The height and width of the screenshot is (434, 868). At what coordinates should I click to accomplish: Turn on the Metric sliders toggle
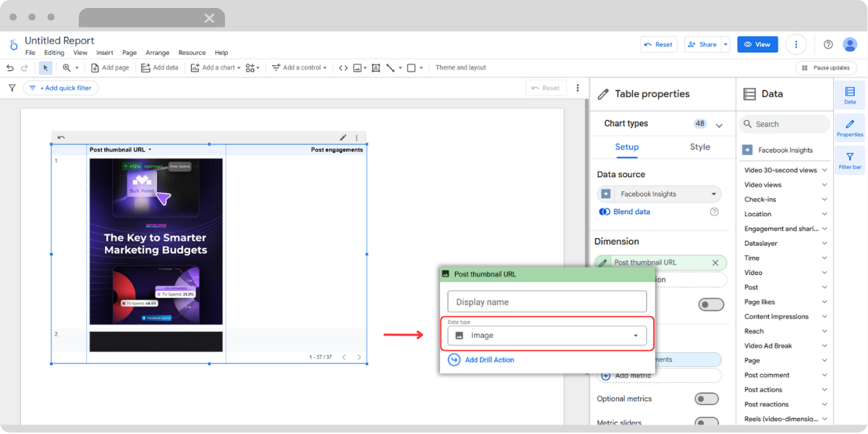pos(707,420)
